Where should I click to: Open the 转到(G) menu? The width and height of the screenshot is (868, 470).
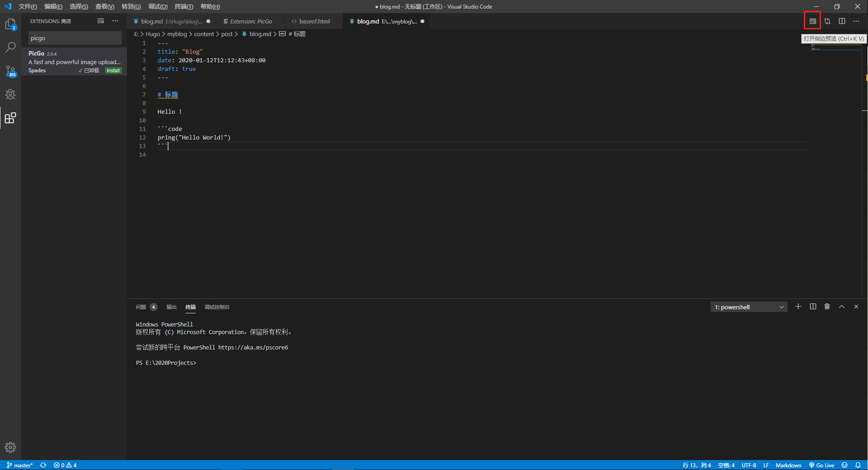(x=131, y=6)
